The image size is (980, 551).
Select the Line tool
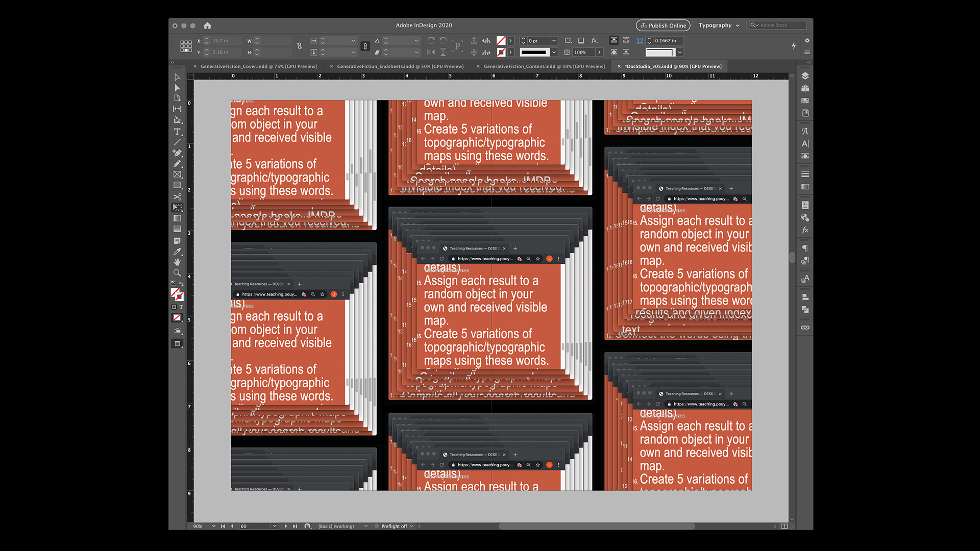click(177, 142)
